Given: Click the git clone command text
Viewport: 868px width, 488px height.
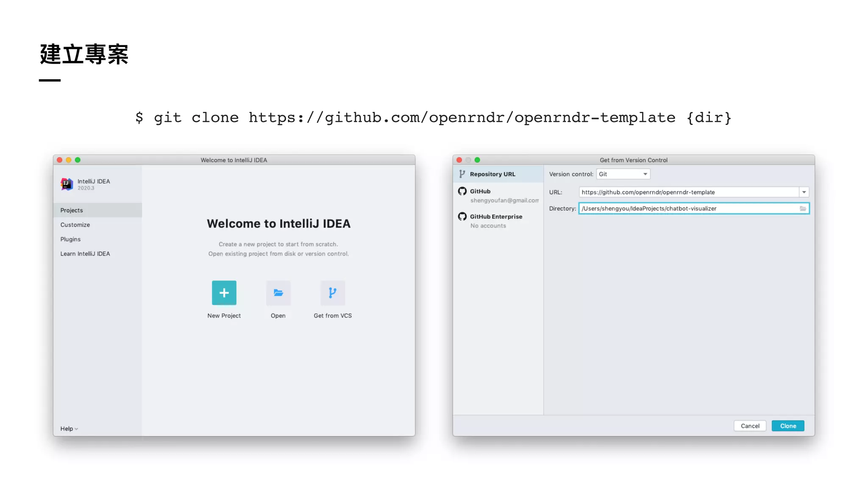Looking at the screenshot, I should (433, 117).
